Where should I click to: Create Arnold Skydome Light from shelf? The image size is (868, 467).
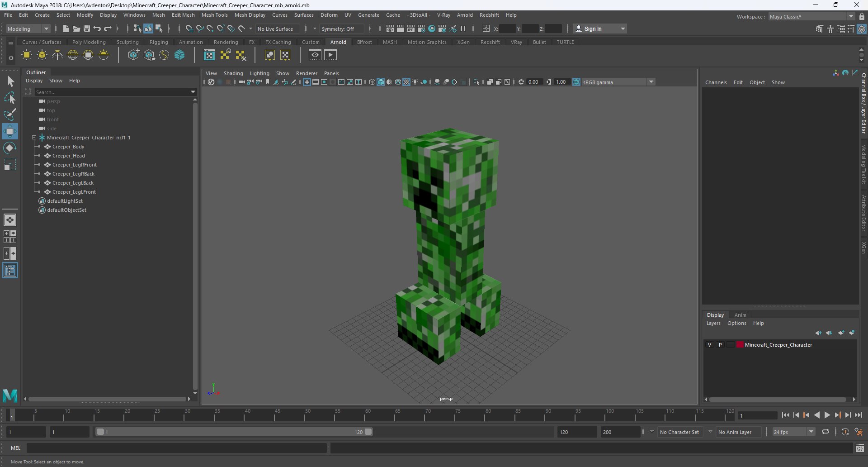click(73, 55)
